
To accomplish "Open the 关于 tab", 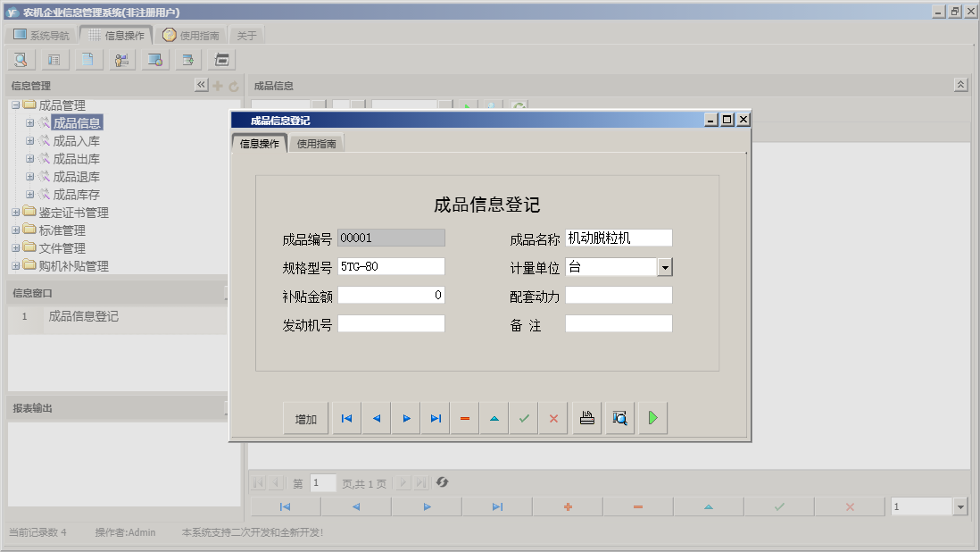I will 247,36.
